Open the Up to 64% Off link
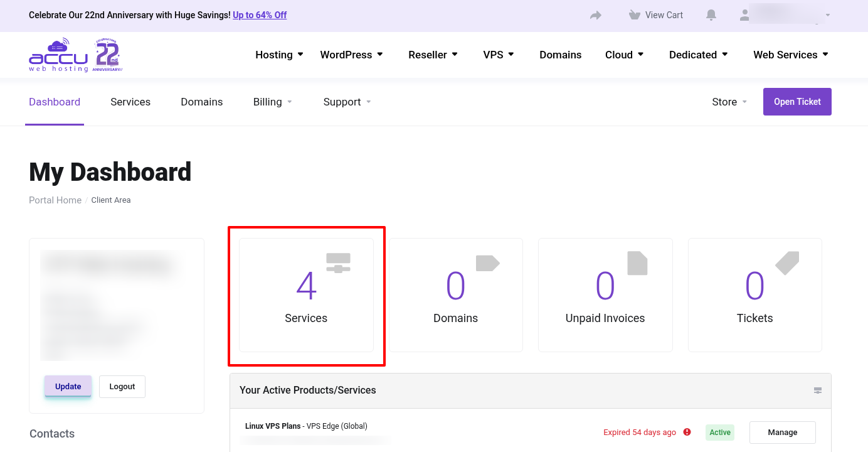Screen dimensions: 868x452 point(260,15)
